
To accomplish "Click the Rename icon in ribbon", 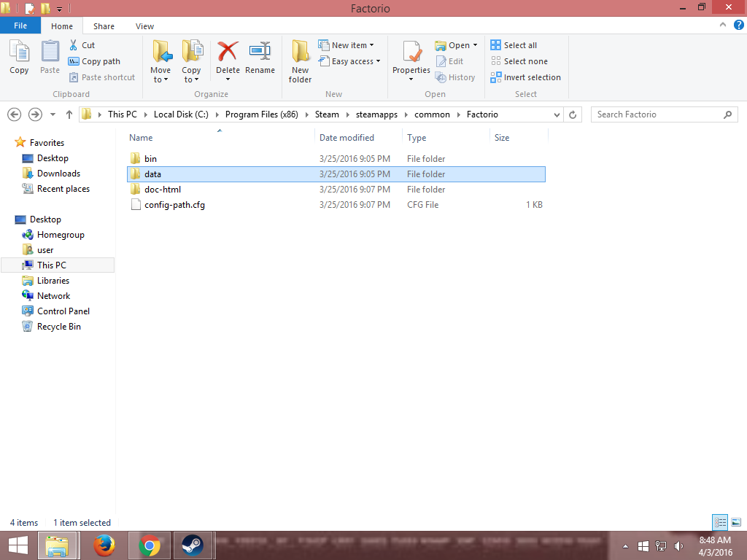I will [x=260, y=52].
